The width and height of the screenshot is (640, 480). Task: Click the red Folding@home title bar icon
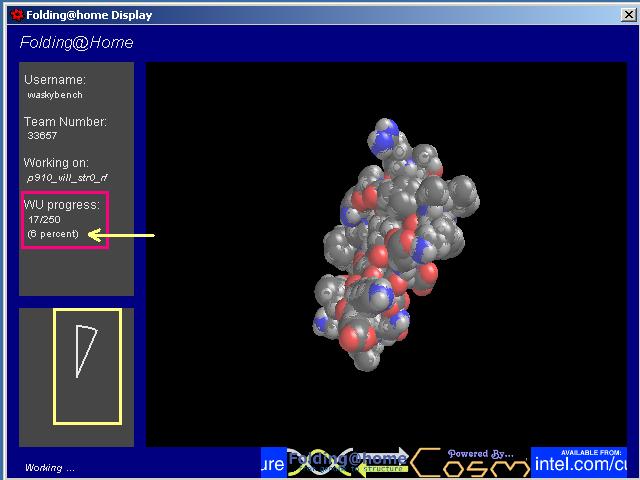click(17, 15)
